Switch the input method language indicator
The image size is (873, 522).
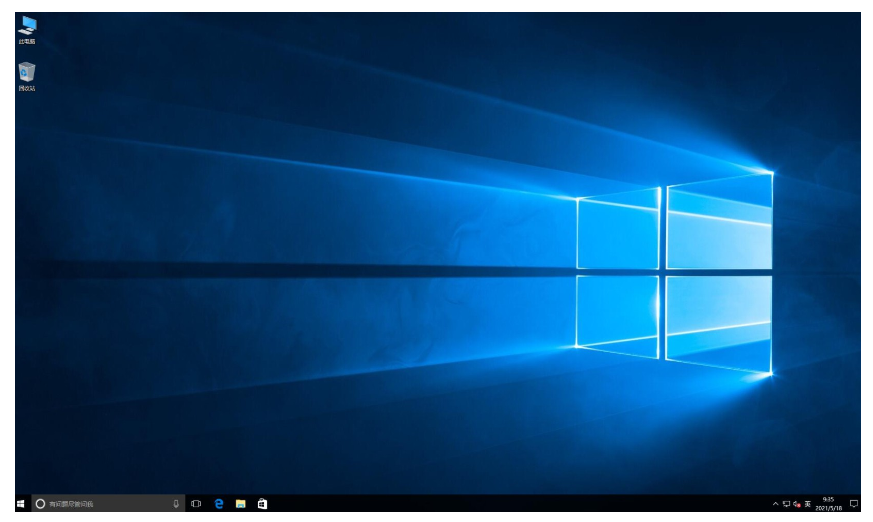coord(807,504)
